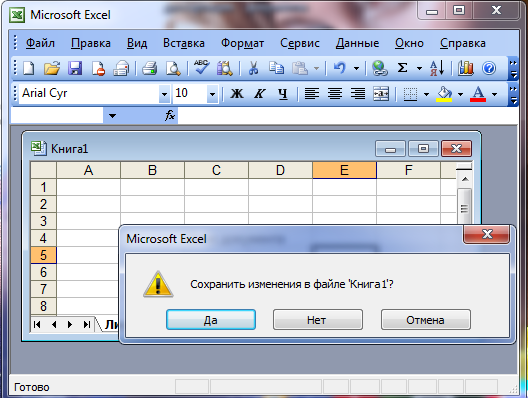Apply the yellow fill color bucket
This screenshot has height=398, width=528.
pos(444,94)
